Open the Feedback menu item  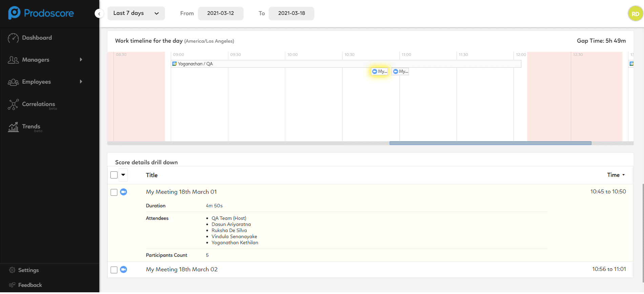point(30,285)
